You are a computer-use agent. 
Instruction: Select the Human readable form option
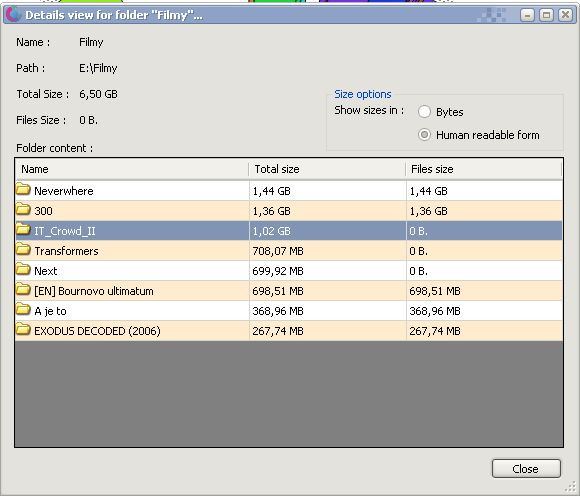(x=424, y=135)
